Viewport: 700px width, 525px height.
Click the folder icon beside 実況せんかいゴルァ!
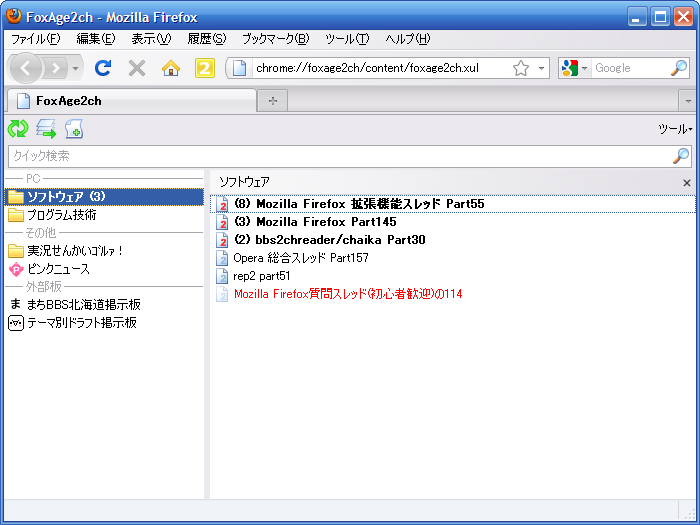point(16,251)
